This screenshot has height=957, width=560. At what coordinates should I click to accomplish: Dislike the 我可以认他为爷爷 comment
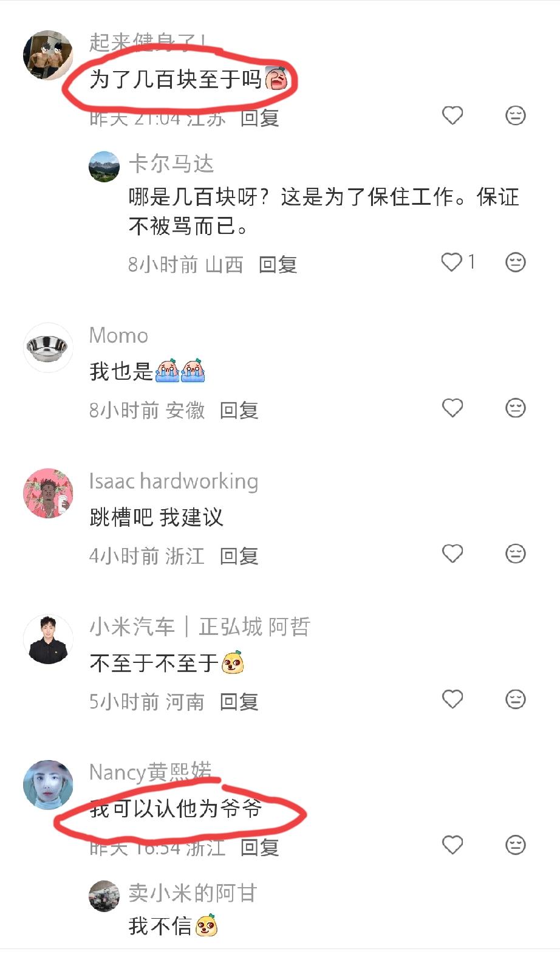[516, 845]
